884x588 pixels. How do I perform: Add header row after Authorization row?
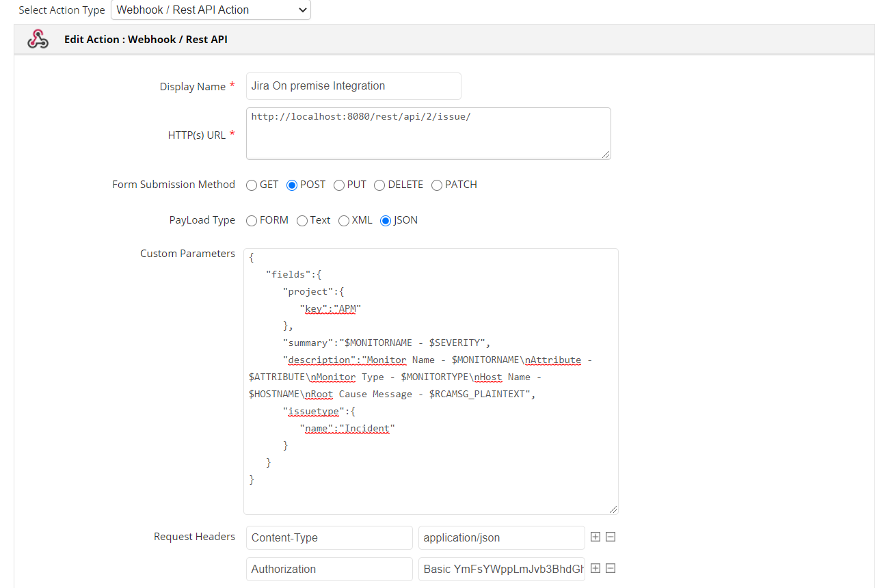pyautogui.click(x=595, y=568)
